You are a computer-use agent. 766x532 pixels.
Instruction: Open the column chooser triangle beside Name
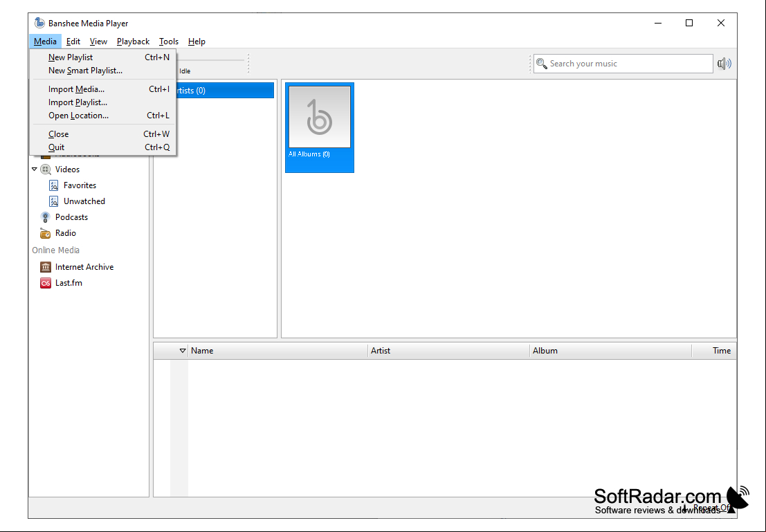point(182,351)
